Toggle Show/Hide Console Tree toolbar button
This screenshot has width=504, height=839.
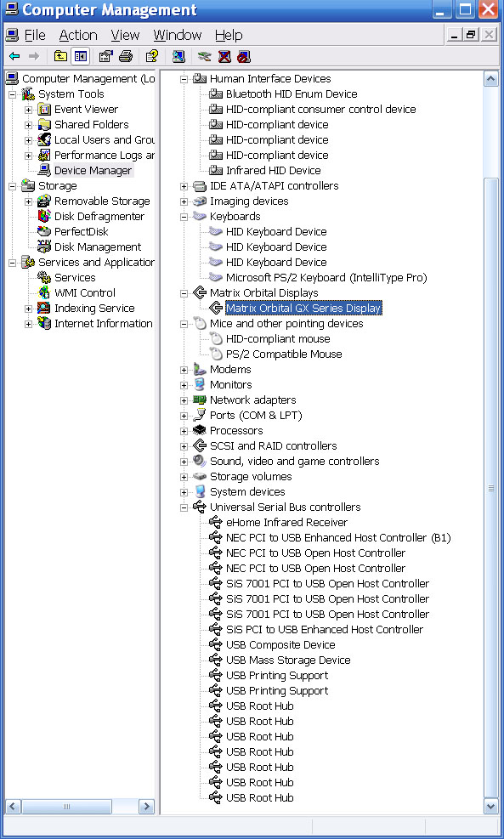tap(80, 56)
